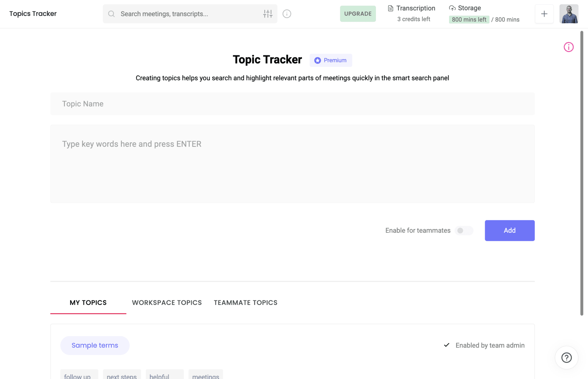Viewport: 588px width, 379px height.
Task: Click the 800 mins left storage indicator
Action: point(469,20)
